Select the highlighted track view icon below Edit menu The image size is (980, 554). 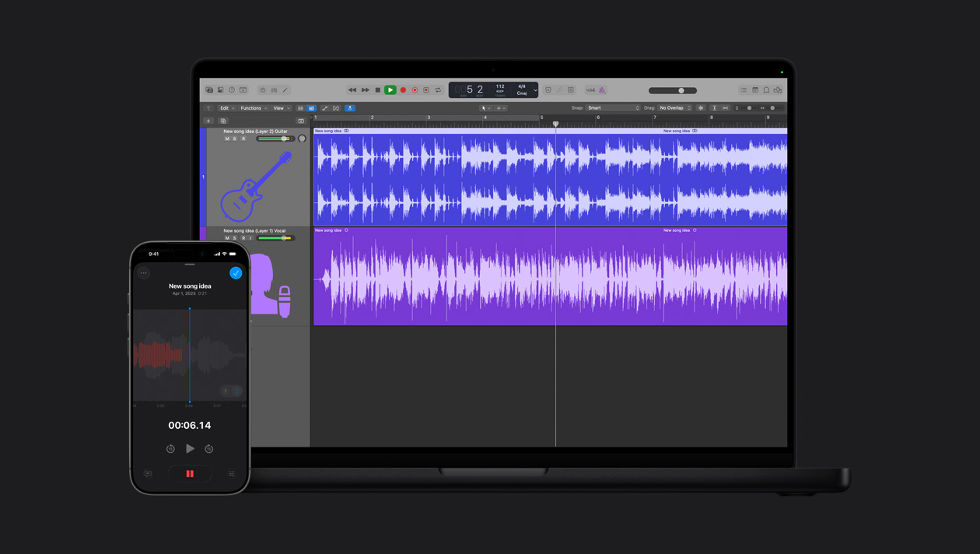(312, 108)
